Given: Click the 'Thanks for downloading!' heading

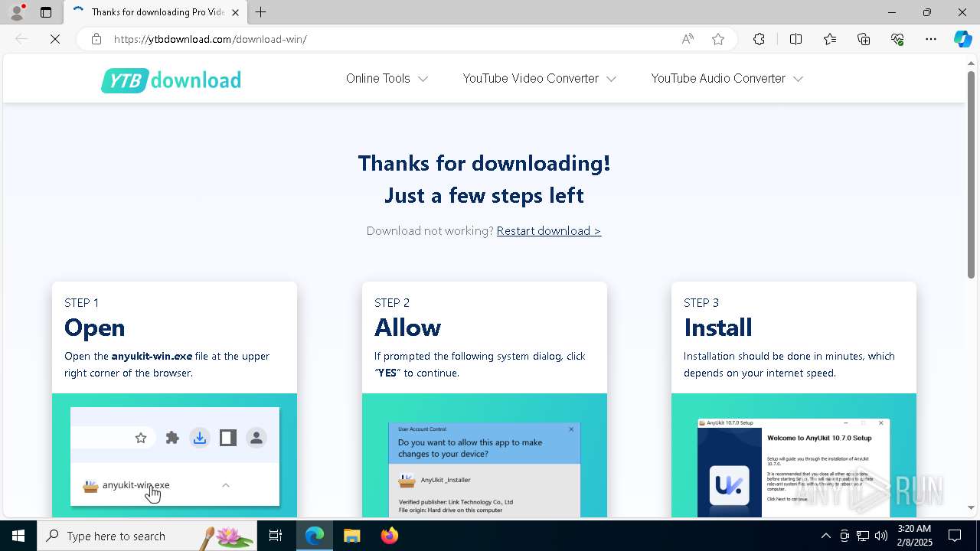Looking at the screenshot, I should tap(484, 163).
